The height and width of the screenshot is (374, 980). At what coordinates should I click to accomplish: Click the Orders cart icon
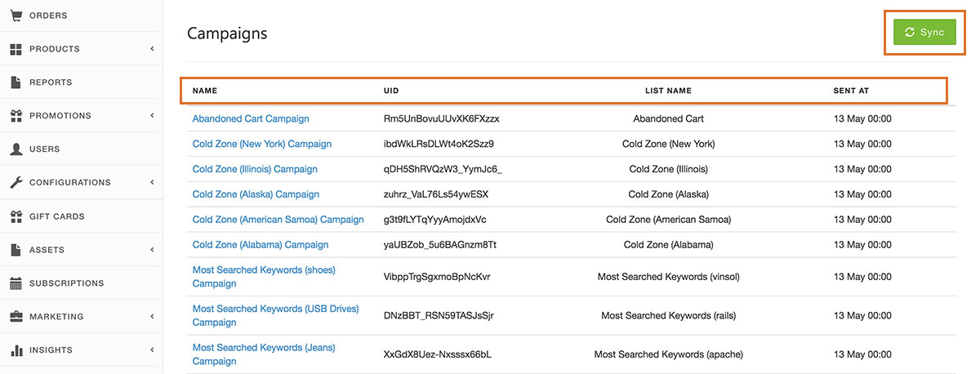pos(16,16)
